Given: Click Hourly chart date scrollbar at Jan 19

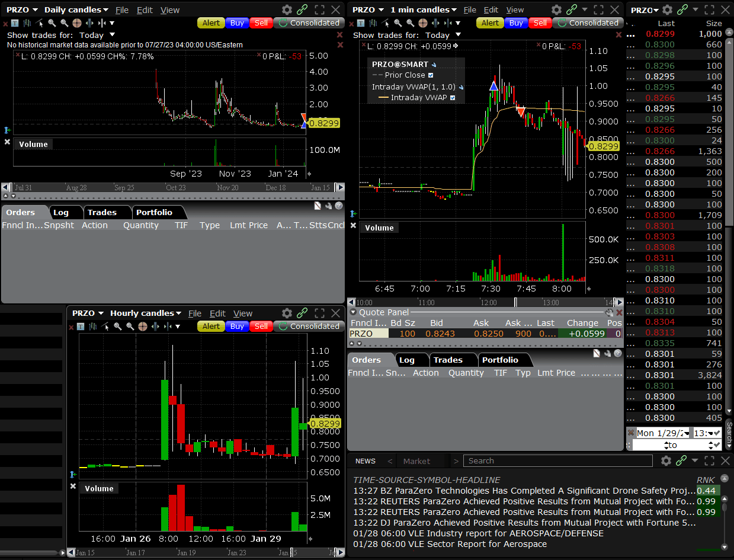Looking at the screenshot, I should click(x=186, y=553).
